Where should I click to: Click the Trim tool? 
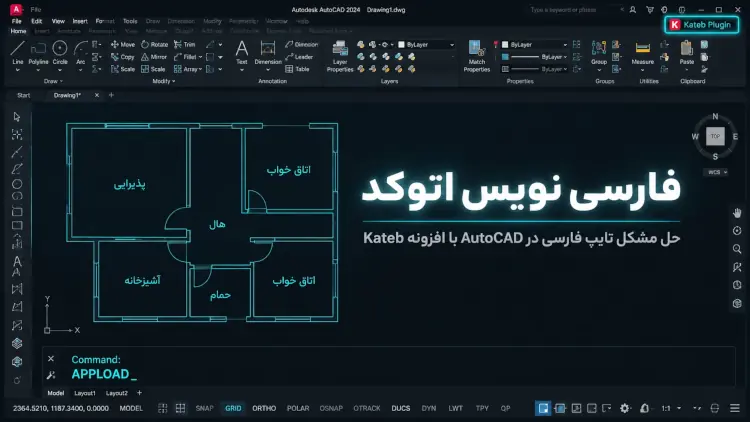185,44
